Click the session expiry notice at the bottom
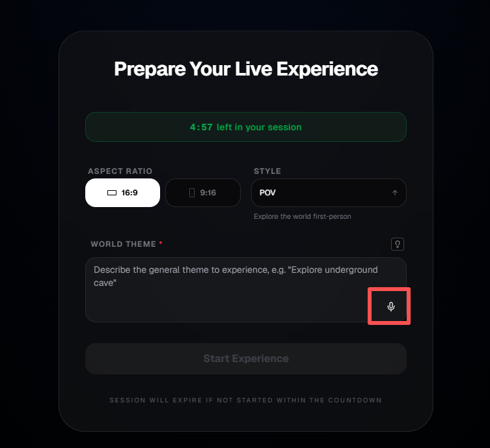Screen dimensions: 490x448 245,400
